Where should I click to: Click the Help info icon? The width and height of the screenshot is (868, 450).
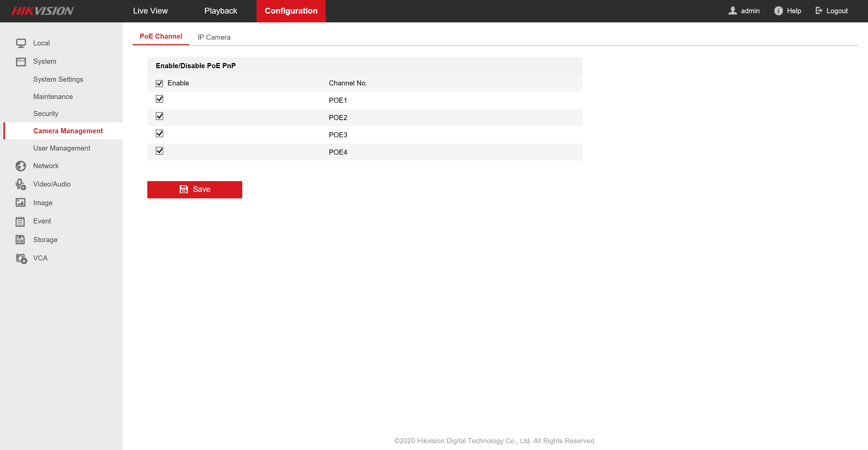(778, 11)
